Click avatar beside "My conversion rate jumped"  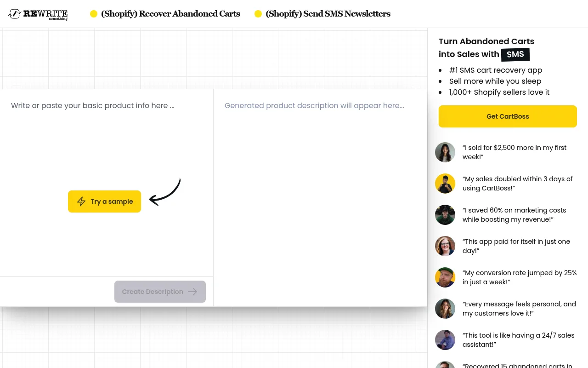click(x=445, y=277)
